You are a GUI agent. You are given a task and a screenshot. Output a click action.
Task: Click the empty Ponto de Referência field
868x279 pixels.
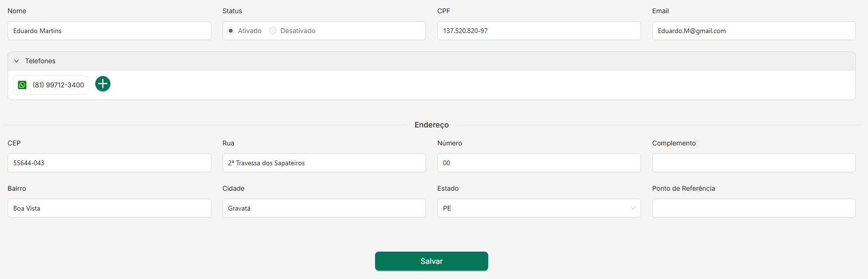click(x=753, y=208)
